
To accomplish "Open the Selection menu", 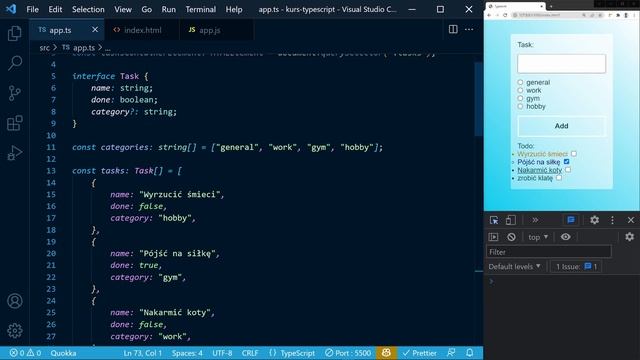I will [88, 9].
